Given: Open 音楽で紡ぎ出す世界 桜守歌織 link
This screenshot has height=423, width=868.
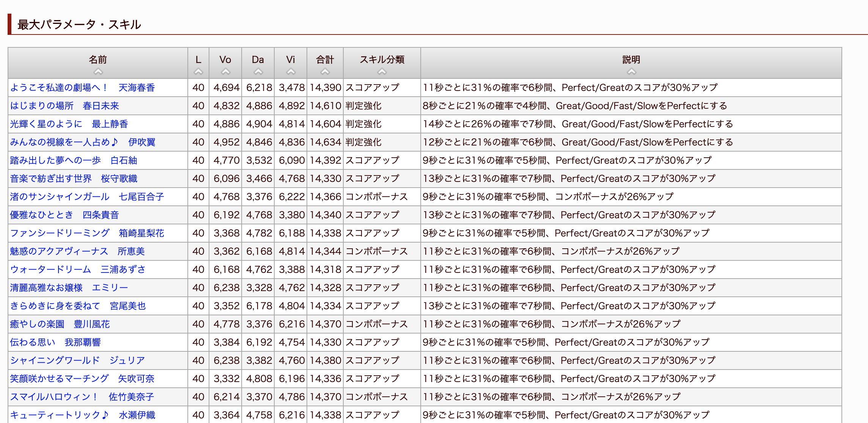Looking at the screenshot, I should pyautogui.click(x=74, y=179).
